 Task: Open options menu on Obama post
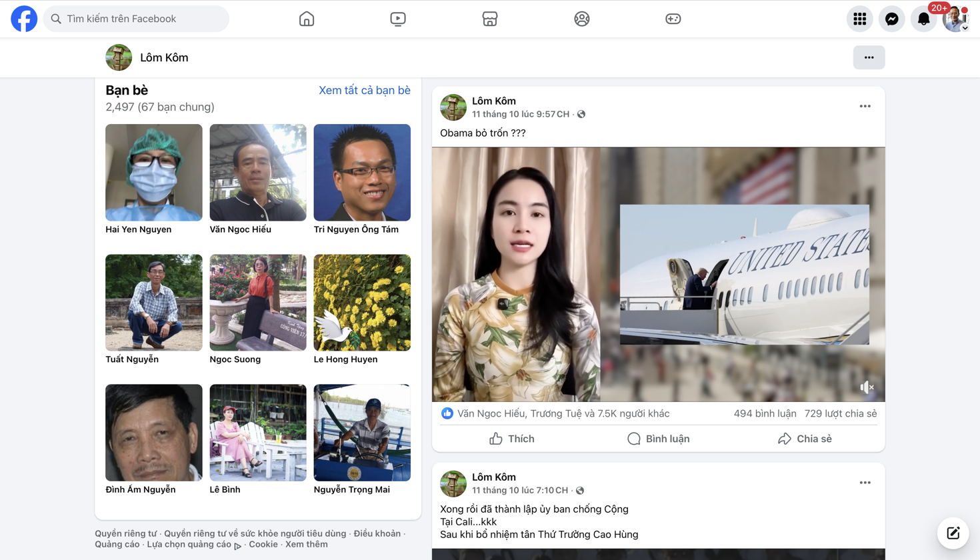click(x=865, y=107)
